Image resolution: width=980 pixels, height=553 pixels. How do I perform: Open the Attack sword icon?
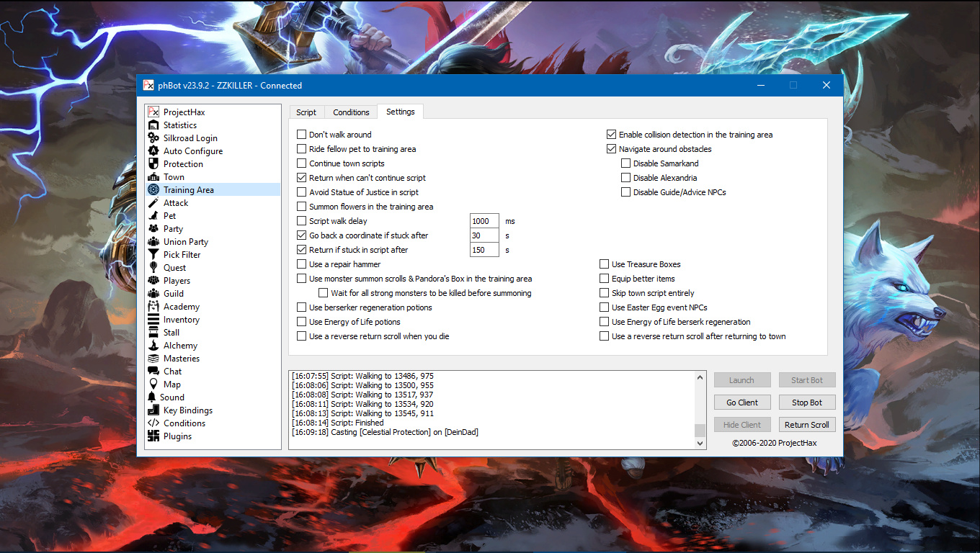point(153,203)
